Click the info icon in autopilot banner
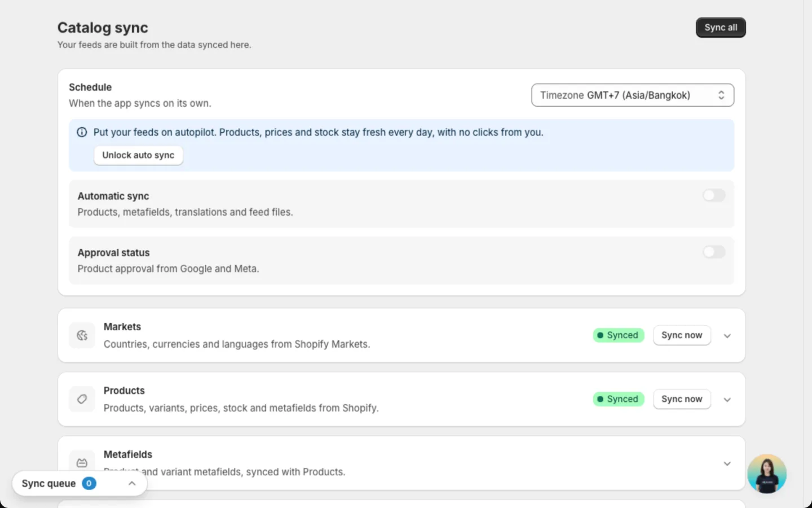The height and width of the screenshot is (508, 812). coord(82,132)
